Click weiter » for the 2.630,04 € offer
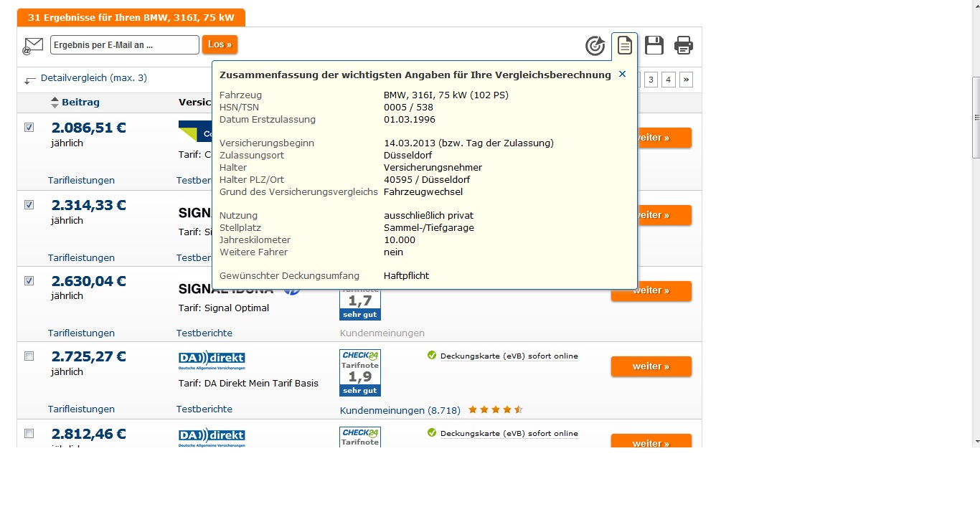Screen dimensions: 980x522 [x=651, y=291]
